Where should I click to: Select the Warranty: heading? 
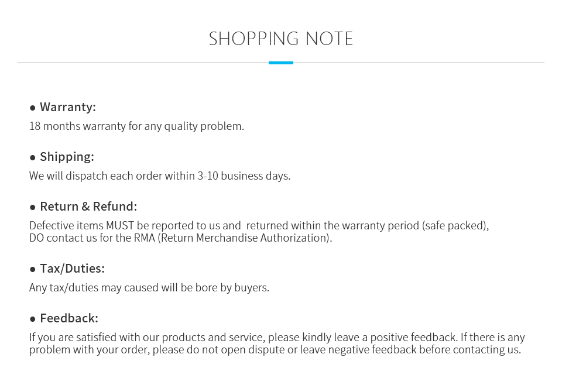68,107
